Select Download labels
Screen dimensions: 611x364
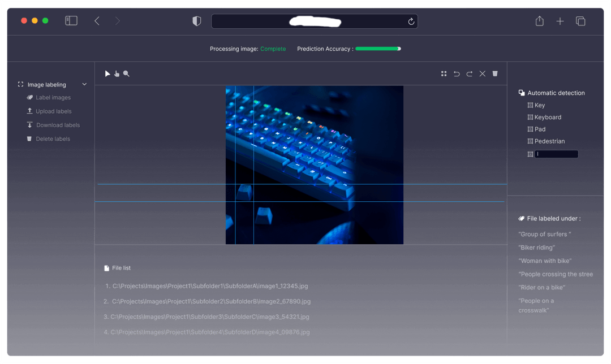[x=53, y=125]
